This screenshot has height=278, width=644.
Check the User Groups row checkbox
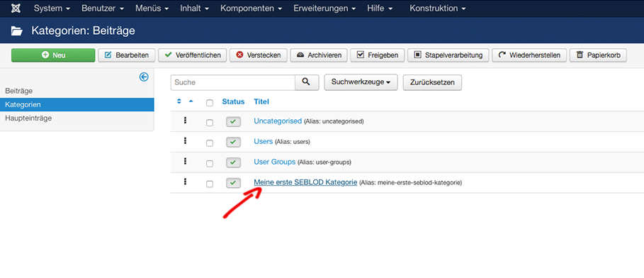click(x=210, y=163)
